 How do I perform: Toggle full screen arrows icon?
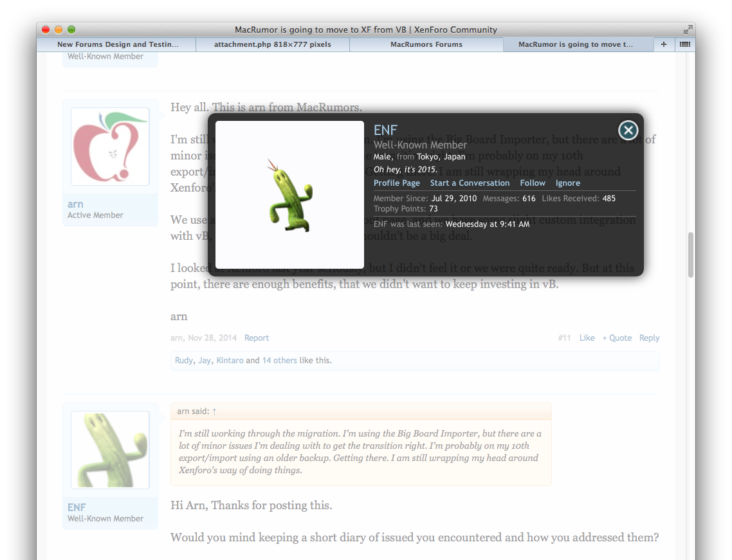coord(688,30)
